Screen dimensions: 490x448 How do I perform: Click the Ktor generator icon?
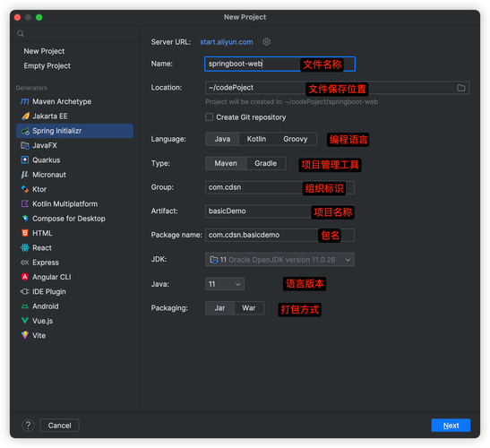(25, 189)
